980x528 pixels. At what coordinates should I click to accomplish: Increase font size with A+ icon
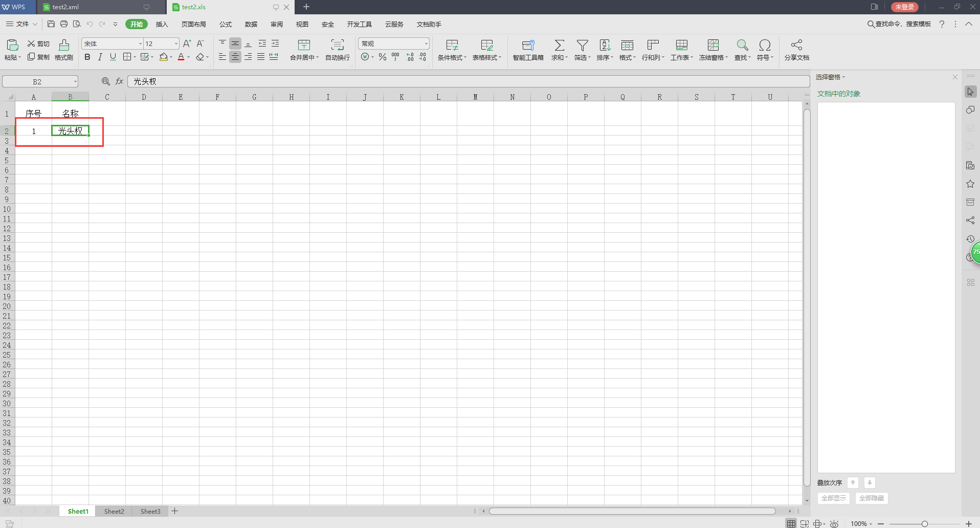coord(187,43)
